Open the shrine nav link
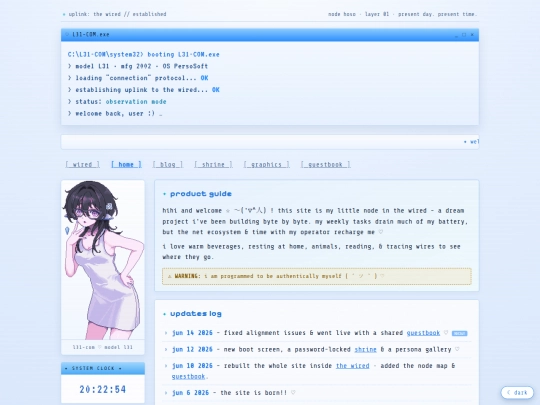540x405 pixels. pos(213,165)
